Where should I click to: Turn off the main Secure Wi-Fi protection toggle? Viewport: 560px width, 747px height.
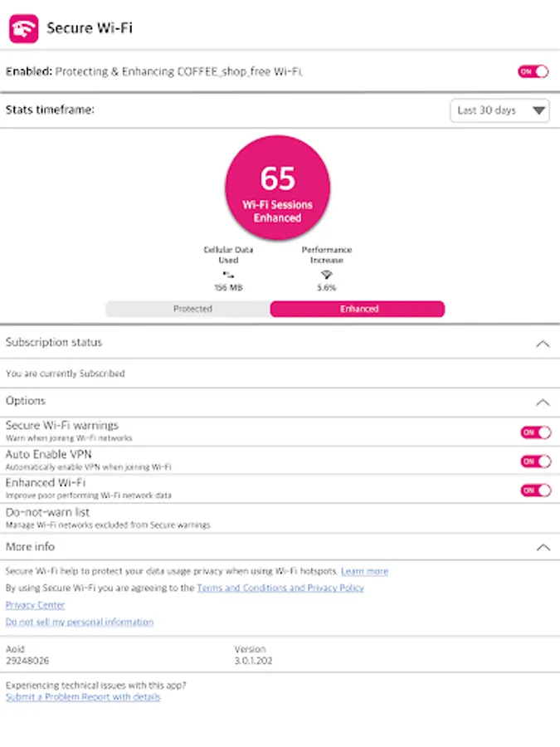click(533, 71)
